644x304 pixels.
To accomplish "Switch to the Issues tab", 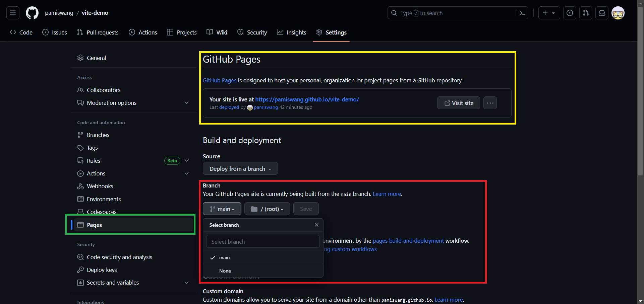I will click(55, 32).
